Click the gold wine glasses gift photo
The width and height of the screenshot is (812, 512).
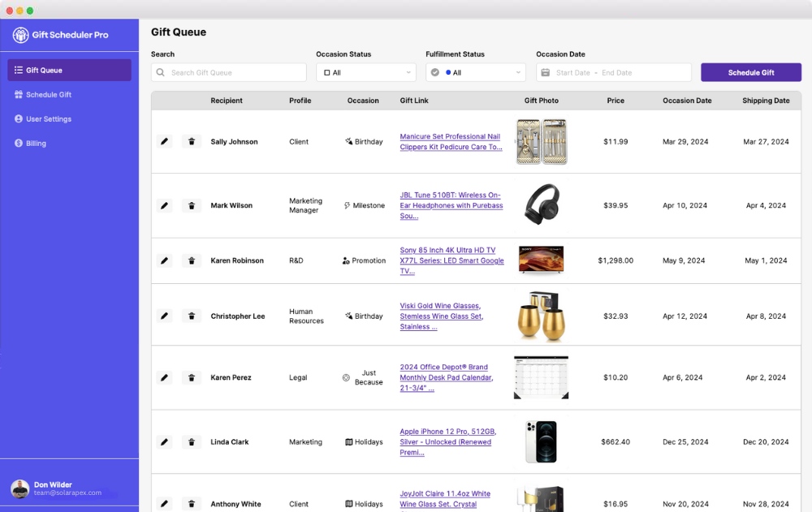point(541,316)
